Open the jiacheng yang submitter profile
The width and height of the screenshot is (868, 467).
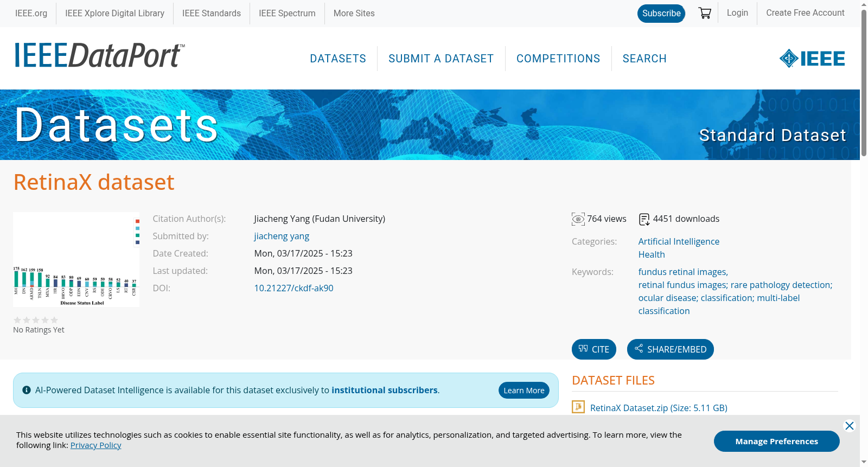click(x=282, y=236)
